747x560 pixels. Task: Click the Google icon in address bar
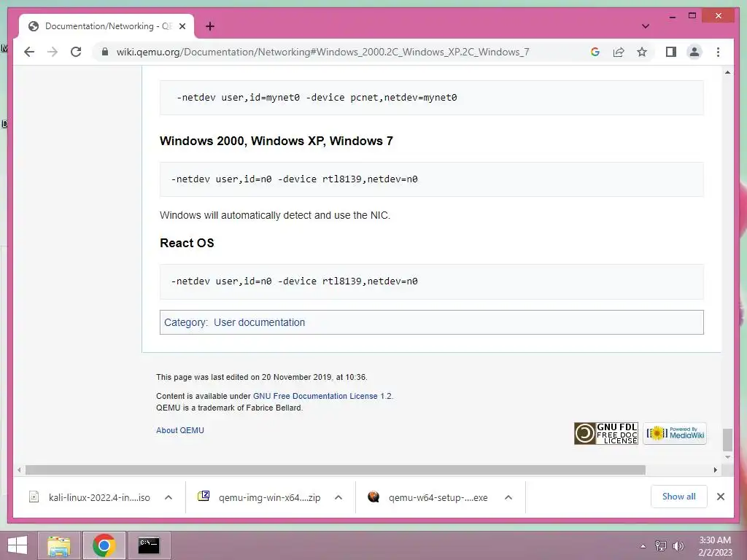tap(595, 52)
